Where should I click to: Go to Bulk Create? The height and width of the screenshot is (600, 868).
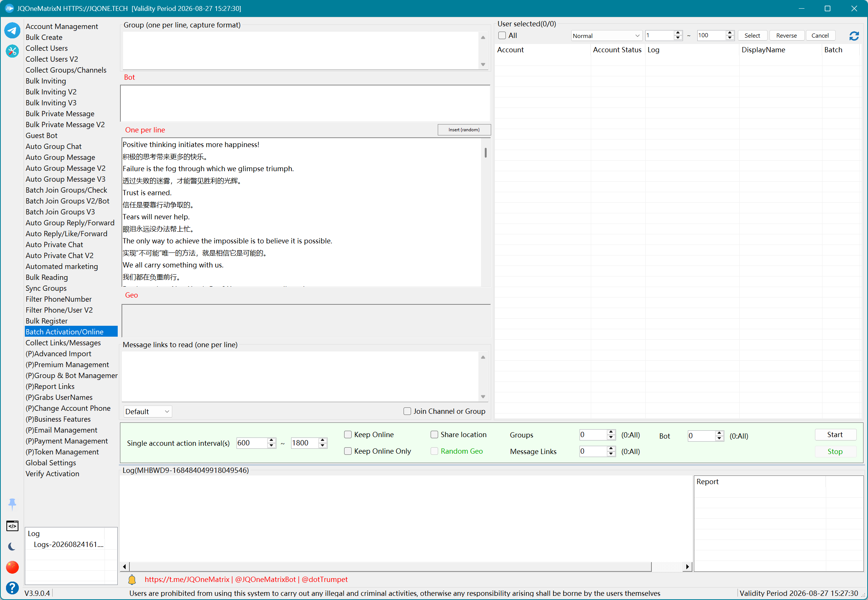(x=44, y=37)
